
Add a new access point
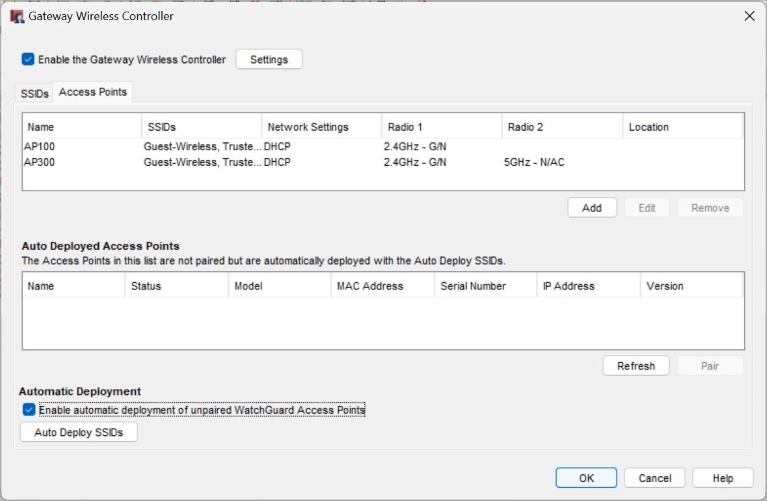pos(592,208)
